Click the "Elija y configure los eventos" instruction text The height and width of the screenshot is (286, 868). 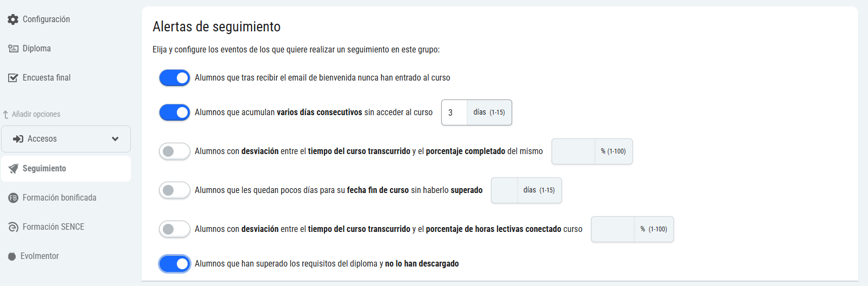click(x=296, y=50)
